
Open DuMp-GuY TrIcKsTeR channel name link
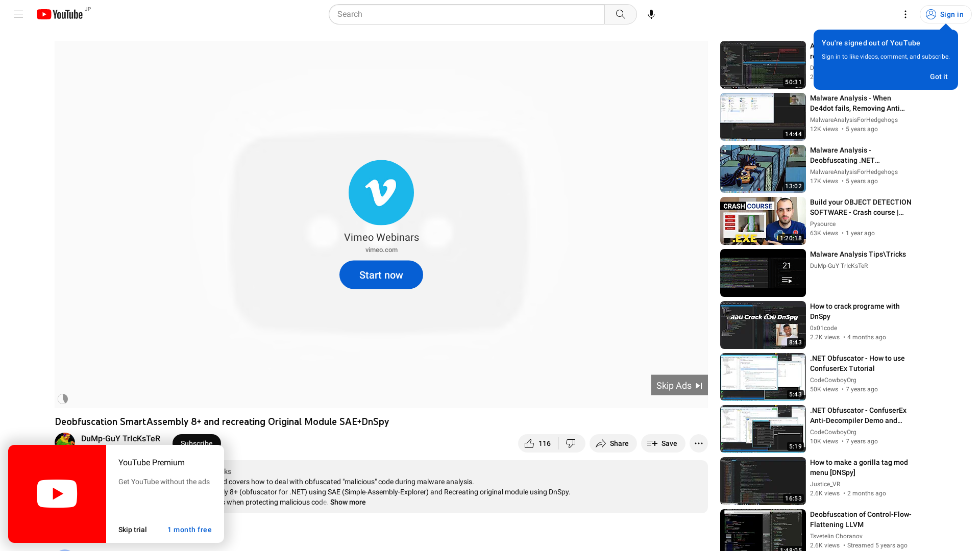(x=120, y=439)
